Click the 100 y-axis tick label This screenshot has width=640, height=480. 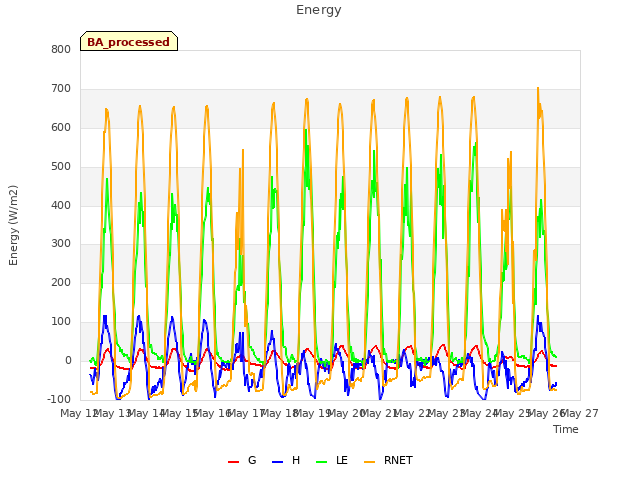[x=61, y=322]
